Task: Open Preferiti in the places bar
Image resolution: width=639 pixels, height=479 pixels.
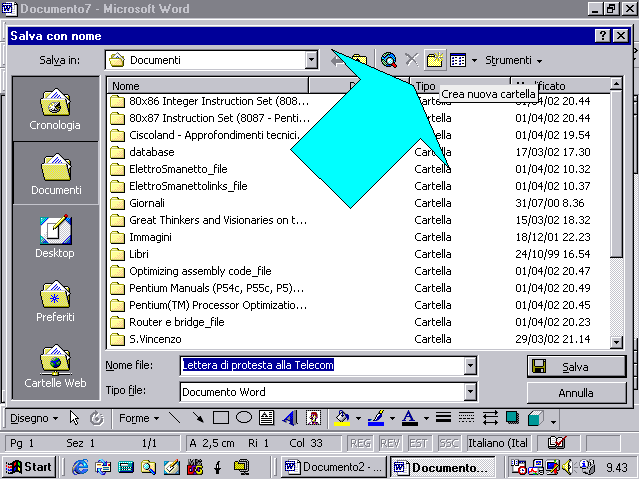Action: pos(55,301)
